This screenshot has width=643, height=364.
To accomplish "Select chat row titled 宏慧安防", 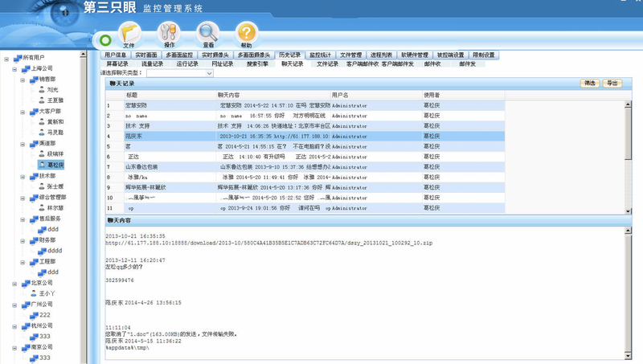I will [305, 105].
